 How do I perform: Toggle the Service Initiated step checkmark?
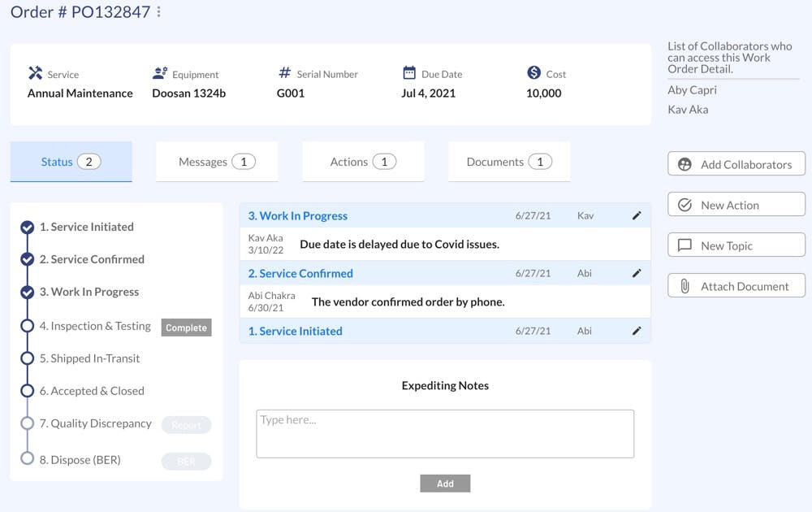tap(28, 228)
